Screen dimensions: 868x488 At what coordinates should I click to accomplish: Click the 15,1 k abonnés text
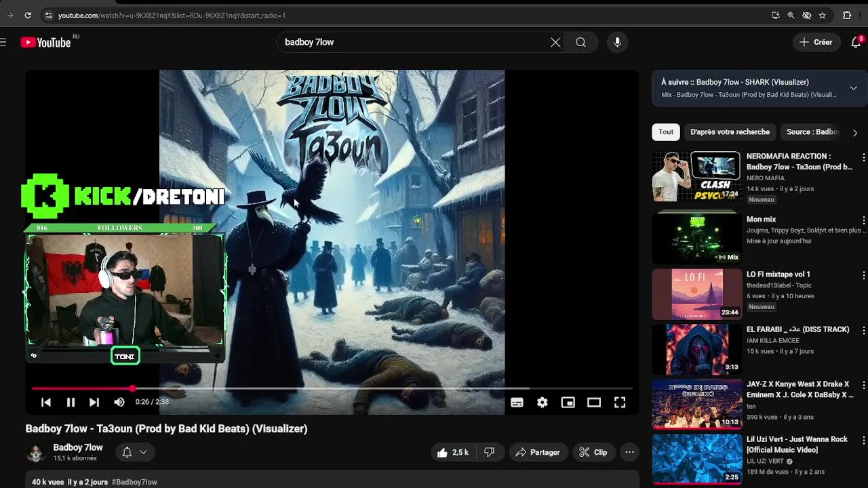(x=75, y=458)
